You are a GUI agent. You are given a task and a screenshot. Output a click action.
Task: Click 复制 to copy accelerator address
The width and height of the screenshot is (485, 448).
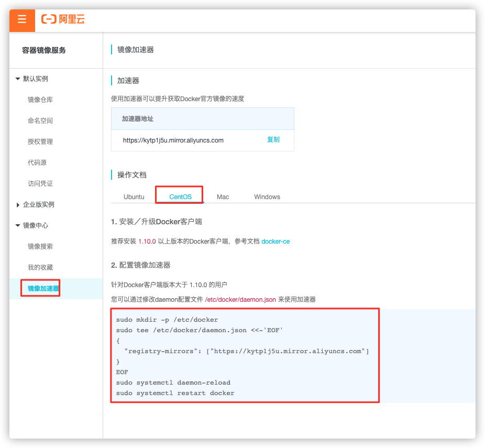tap(273, 140)
